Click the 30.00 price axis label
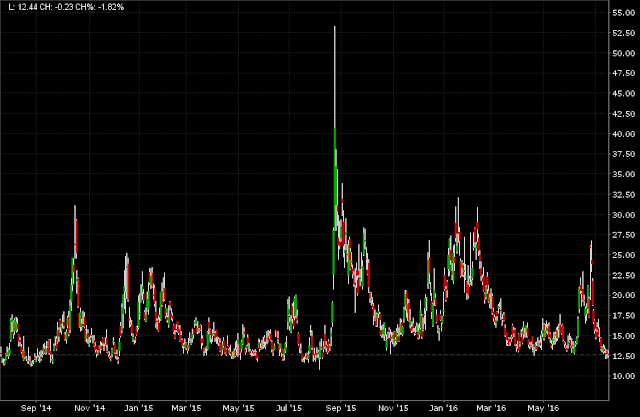The width and height of the screenshot is (640, 417). [x=624, y=215]
